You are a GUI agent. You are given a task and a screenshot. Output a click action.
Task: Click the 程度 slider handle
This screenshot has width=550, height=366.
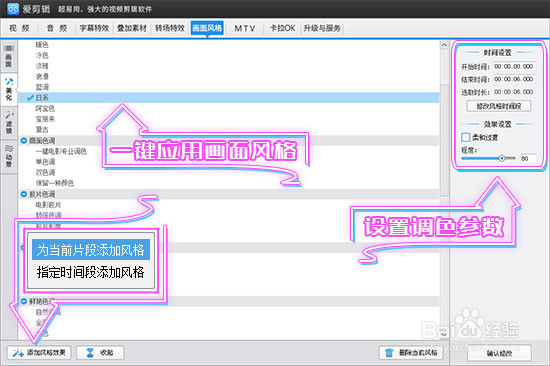[x=502, y=158]
